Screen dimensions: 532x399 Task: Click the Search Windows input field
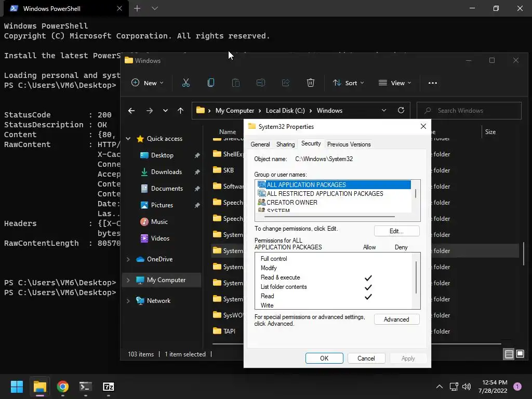(469, 111)
